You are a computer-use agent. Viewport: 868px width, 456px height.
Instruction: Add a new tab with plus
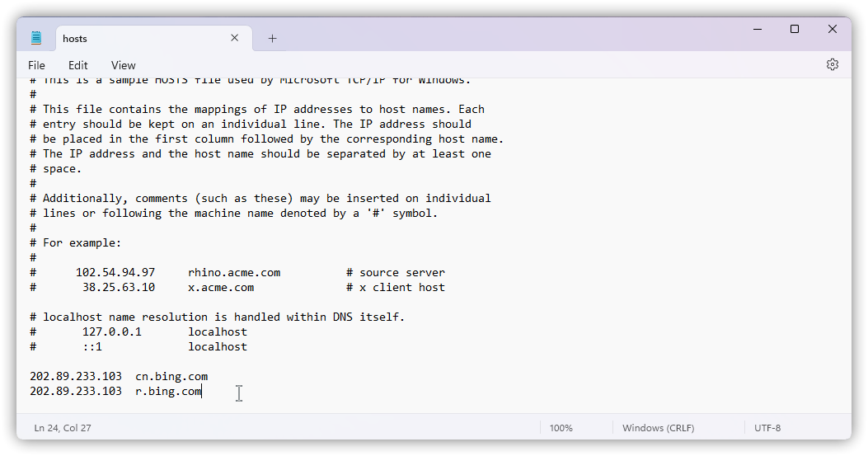pos(272,38)
